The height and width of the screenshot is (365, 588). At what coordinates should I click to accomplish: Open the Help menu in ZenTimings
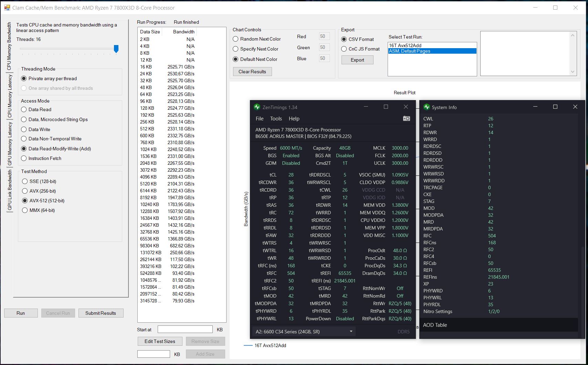[294, 118]
